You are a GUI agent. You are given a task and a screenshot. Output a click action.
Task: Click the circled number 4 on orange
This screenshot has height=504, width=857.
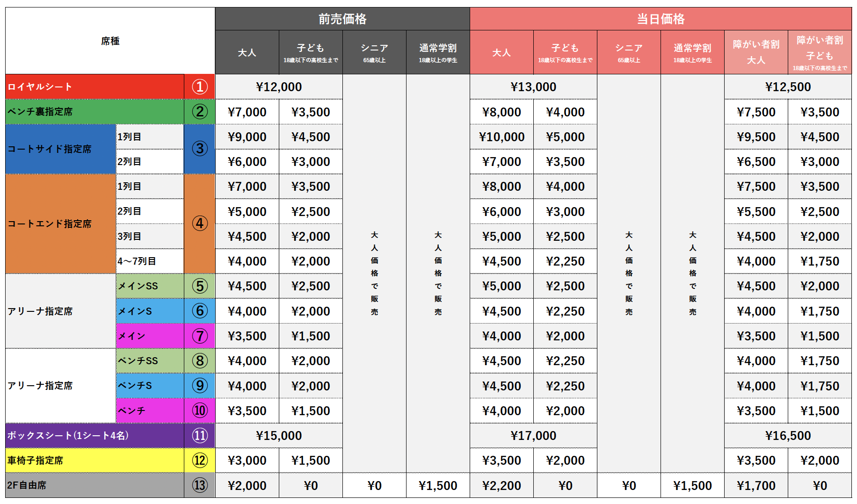tap(200, 223)
